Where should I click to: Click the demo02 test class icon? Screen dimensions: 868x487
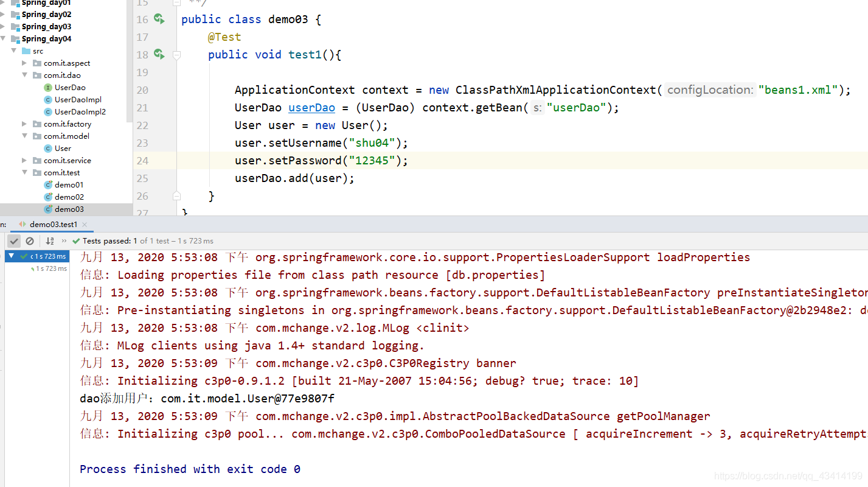tap(48, 197)
